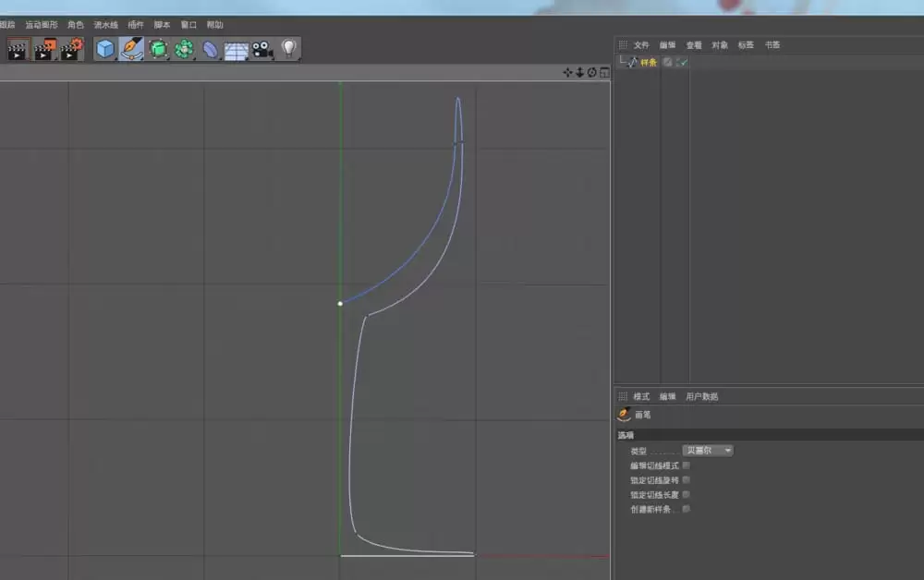The height and width of the screenshot is (580, 924).
Task: Enable 编辑切线模式 checkbox
Action: coord(685,465)
